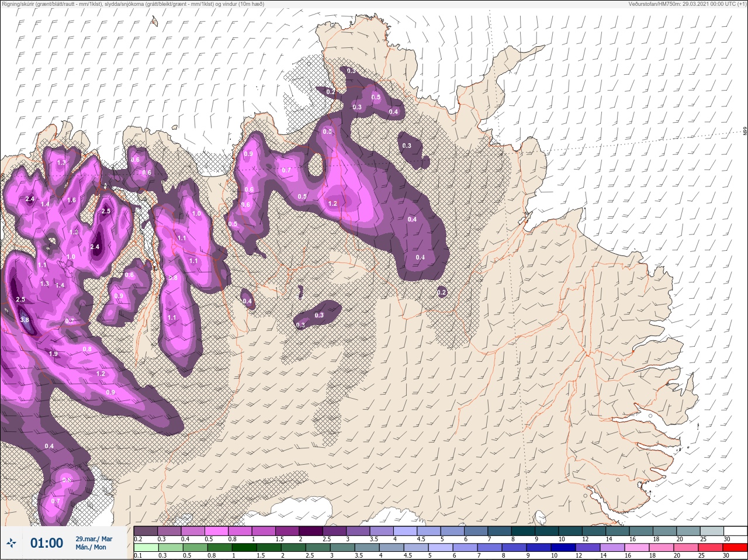
Task: Click the date text '29.mar./ Mar'
Action: (x=94, y=539)
